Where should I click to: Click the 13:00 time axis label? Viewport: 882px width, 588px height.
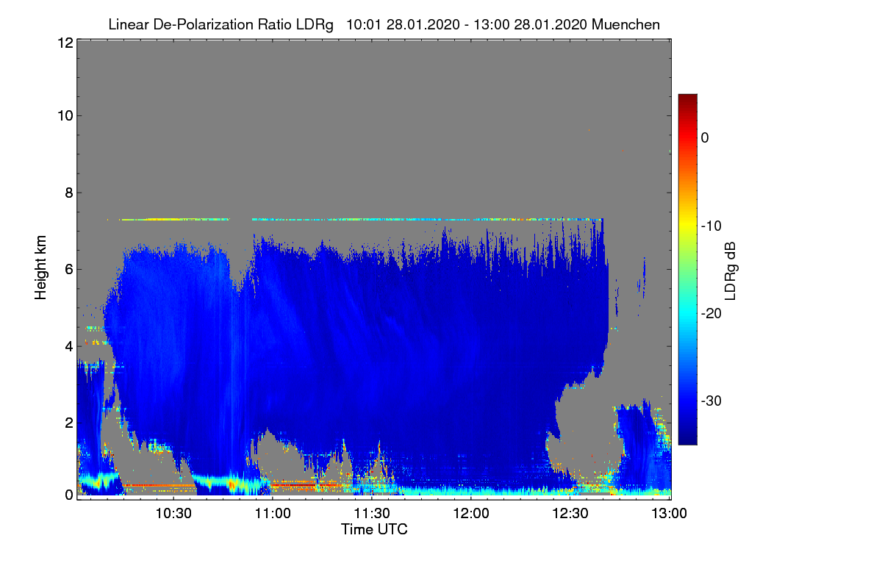(670, 514)
